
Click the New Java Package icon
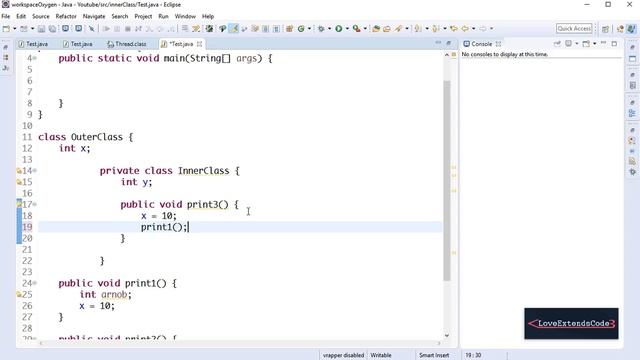coord(289,29)
